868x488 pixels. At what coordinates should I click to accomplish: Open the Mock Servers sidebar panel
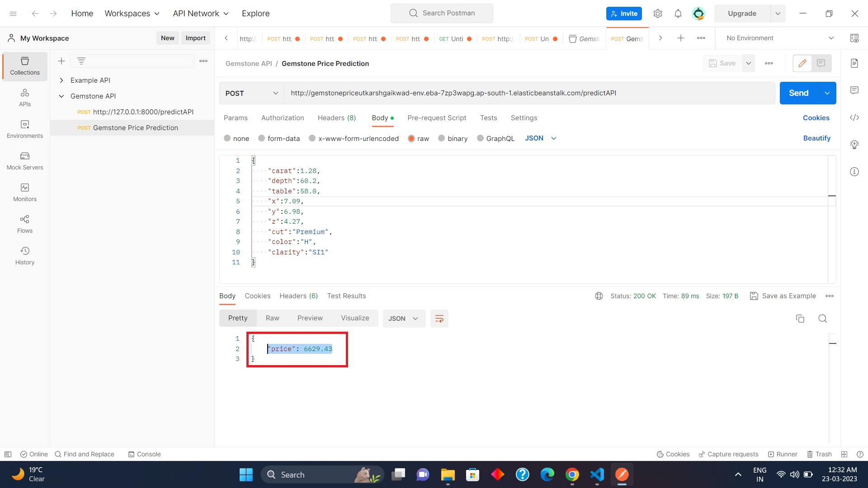(x=25, y=161)
